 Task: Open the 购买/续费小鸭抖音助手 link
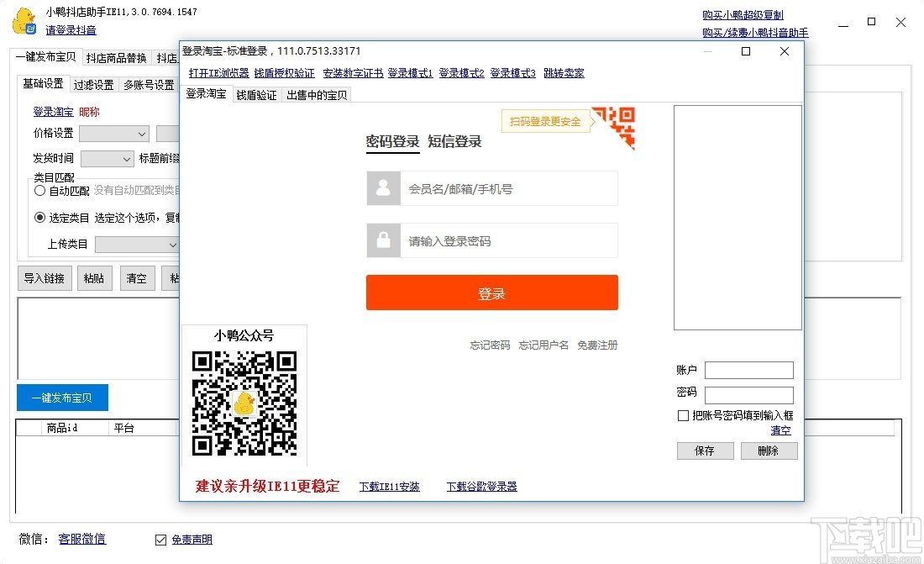[x=755, y=33]
